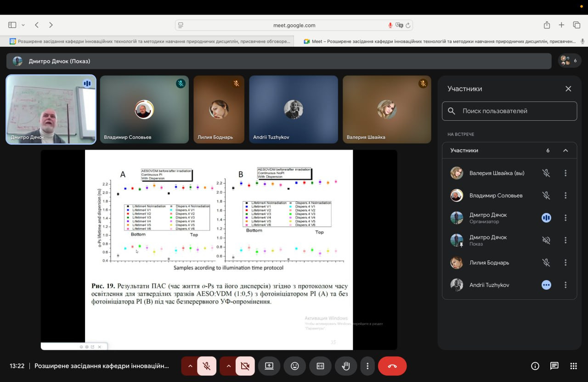Open the emoji reactions button

[x=294, y=366]
